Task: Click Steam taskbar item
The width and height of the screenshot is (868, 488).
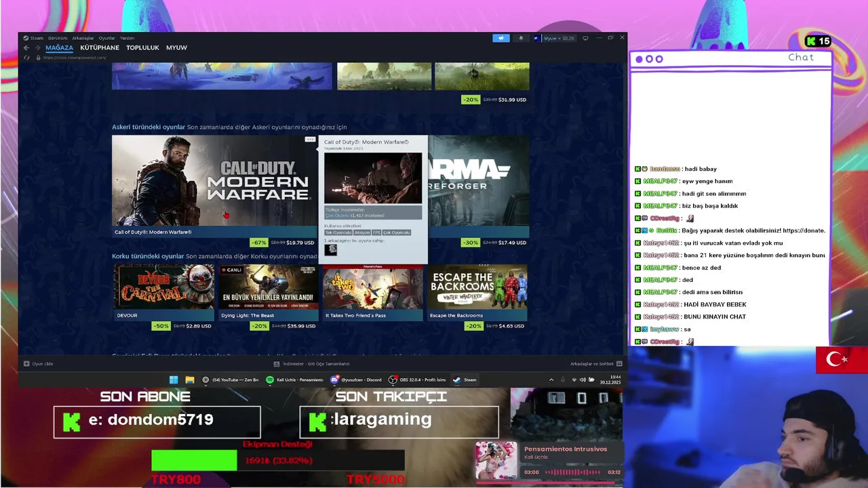Action: tap(465, 380)
